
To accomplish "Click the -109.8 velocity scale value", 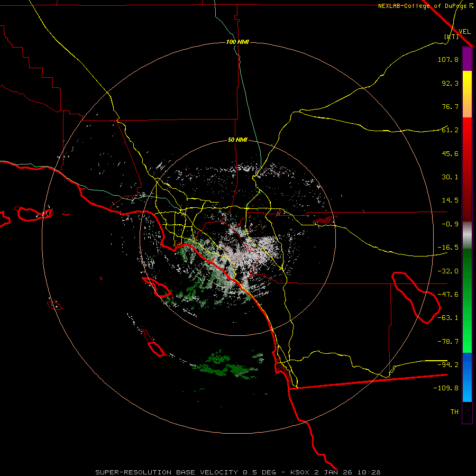I will (x=446, y=388).
